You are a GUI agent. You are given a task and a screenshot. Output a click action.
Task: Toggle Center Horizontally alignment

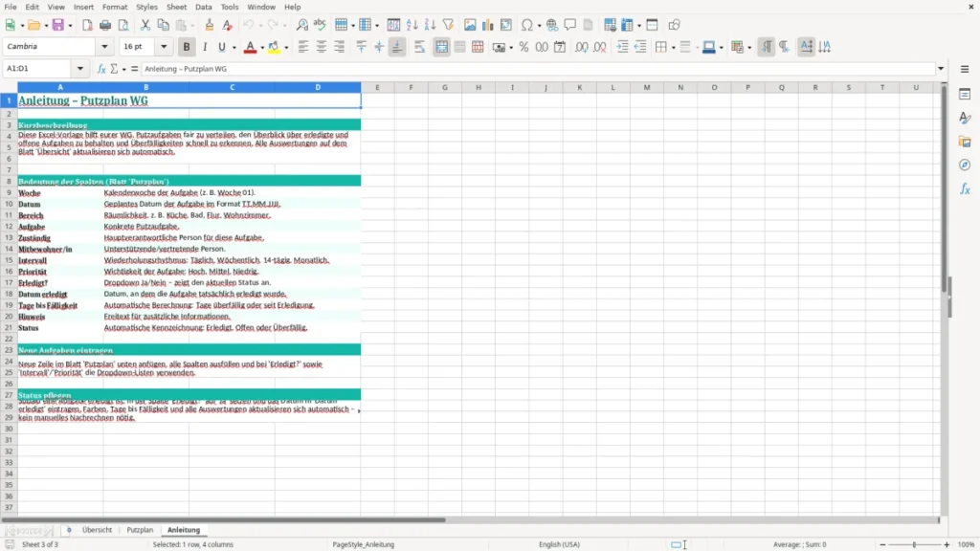(322, 47)
